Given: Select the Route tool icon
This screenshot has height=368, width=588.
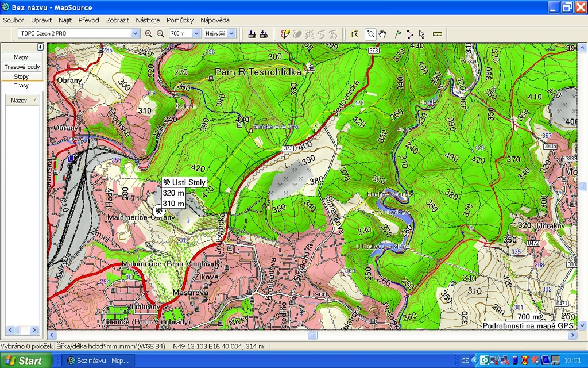Looking at the screenshot, I should (x=410, y=34).
